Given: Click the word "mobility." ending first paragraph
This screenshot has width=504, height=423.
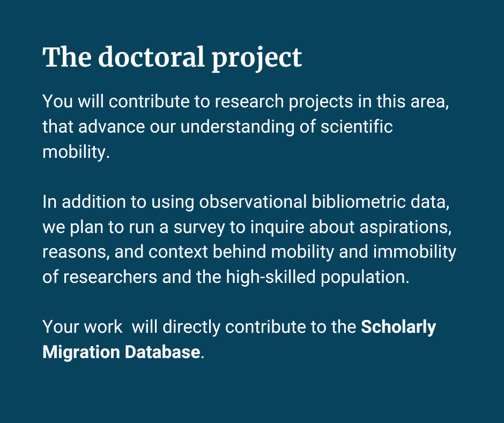Looking at the screenshot, I should click(x=76, y=152).
